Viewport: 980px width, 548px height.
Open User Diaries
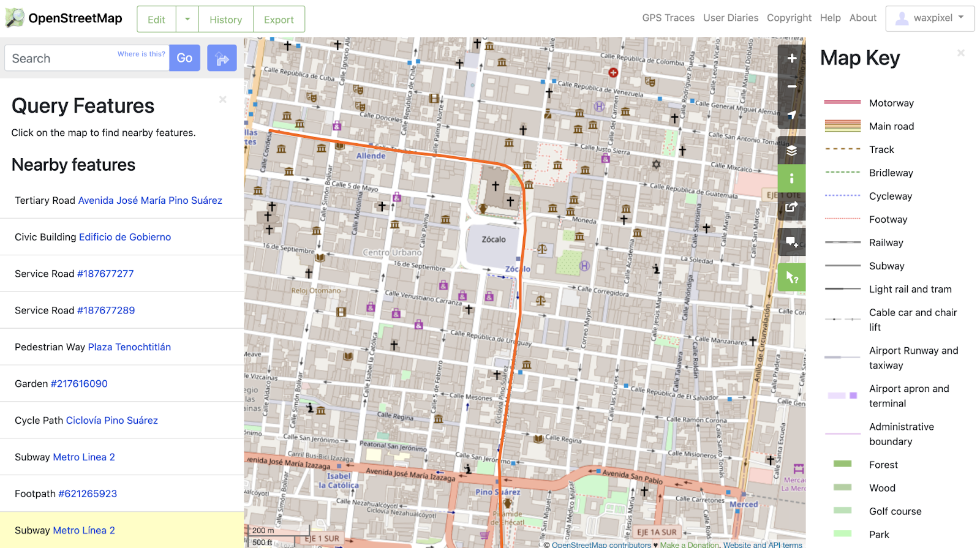731,18
